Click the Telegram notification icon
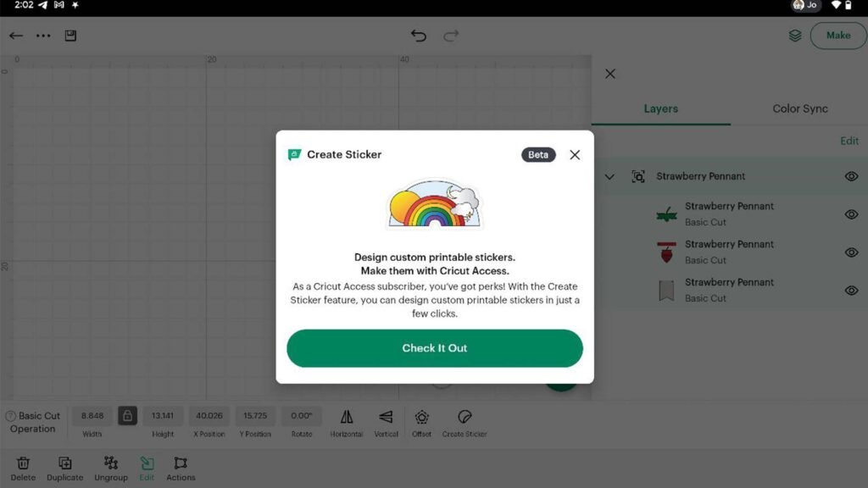The width and height of the screenshot is (868, 488). pos(42,5)
